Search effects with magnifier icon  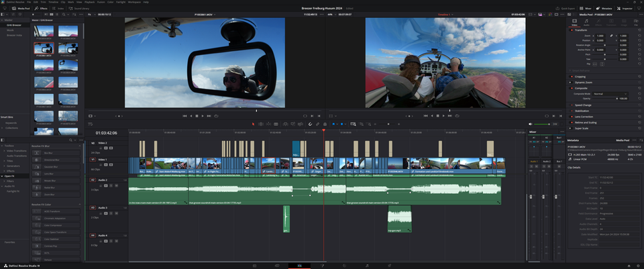(70, 140)
